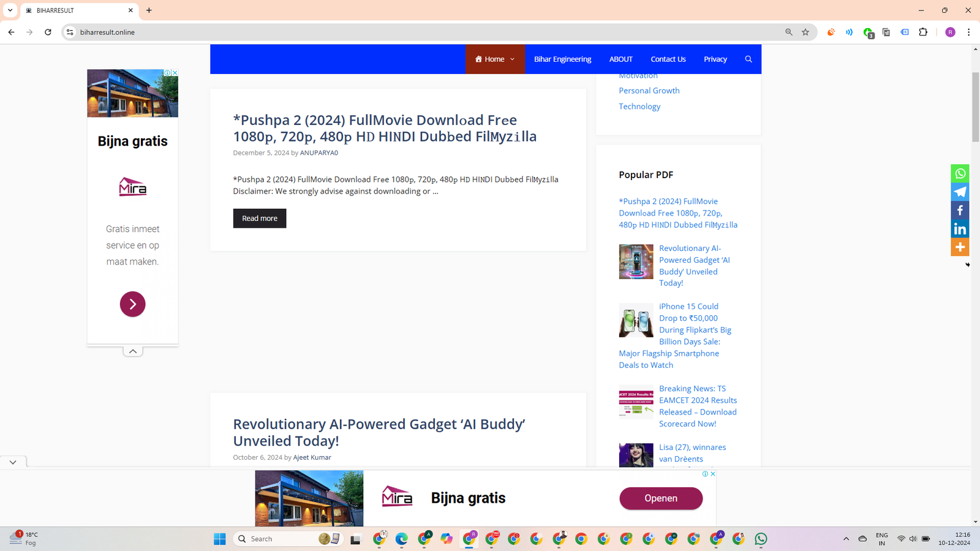Open author ANUPARYA0 link
This screenshot has height=551, width=980.
318,153
